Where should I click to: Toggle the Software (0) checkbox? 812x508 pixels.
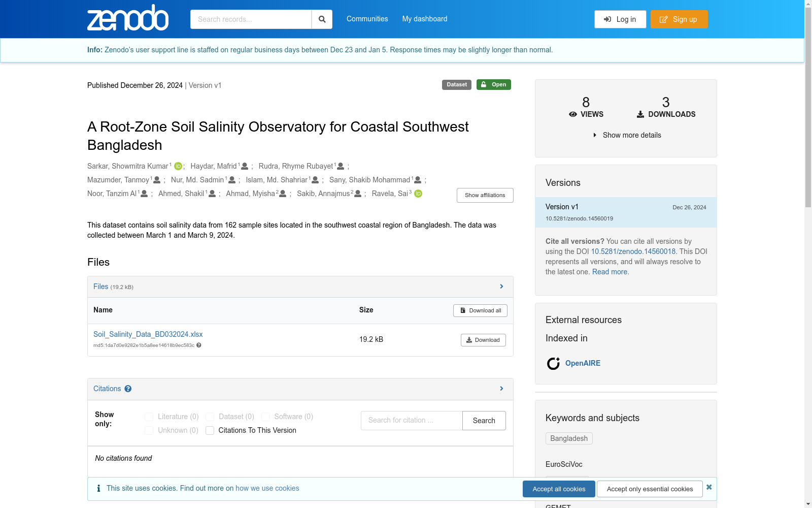click(x=265, y=417)
